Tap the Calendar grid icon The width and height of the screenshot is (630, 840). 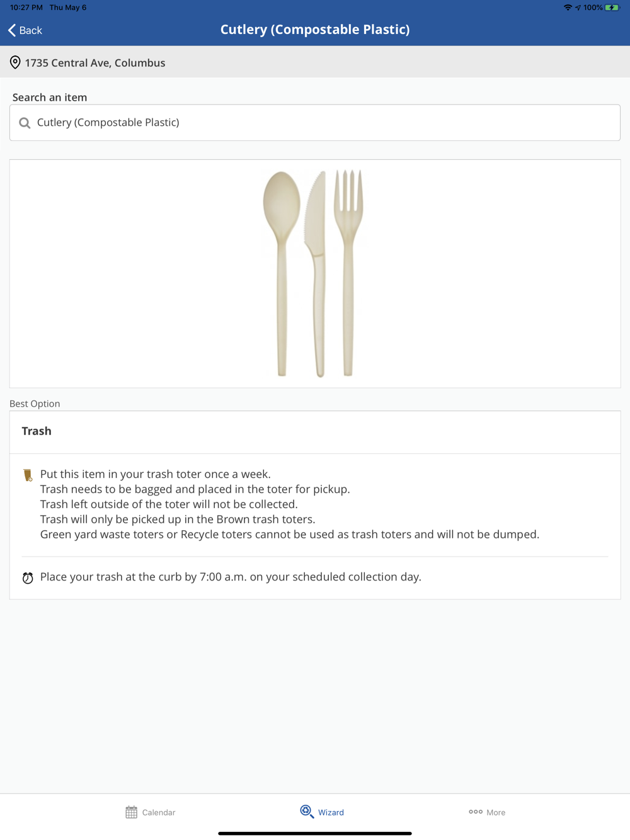pos(131,812)
